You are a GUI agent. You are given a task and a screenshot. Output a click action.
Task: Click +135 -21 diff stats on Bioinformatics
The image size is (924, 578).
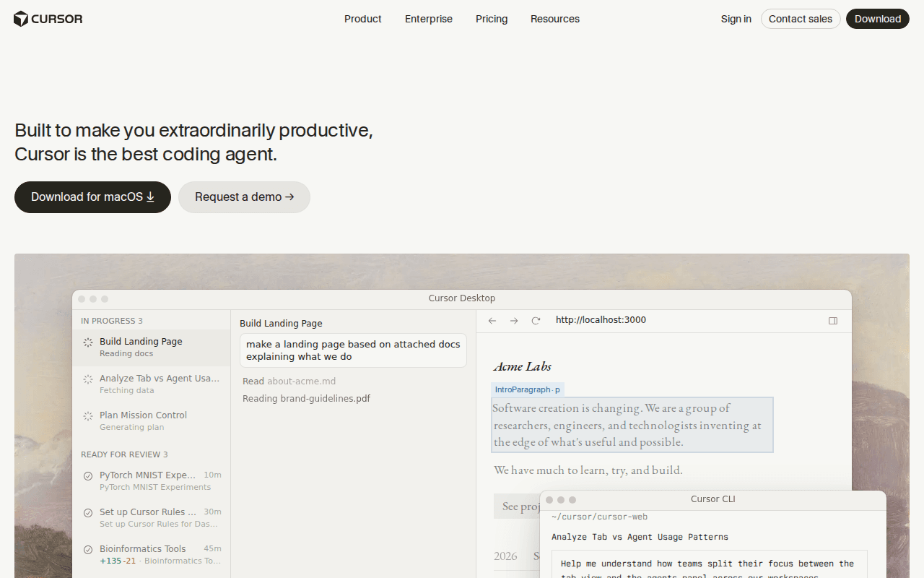pyautogui.click(x=118, y=561)
